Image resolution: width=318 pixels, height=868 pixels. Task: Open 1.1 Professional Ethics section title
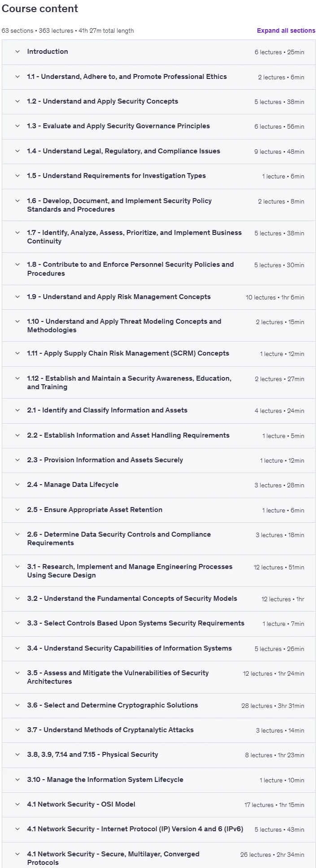tap(127, 77)
